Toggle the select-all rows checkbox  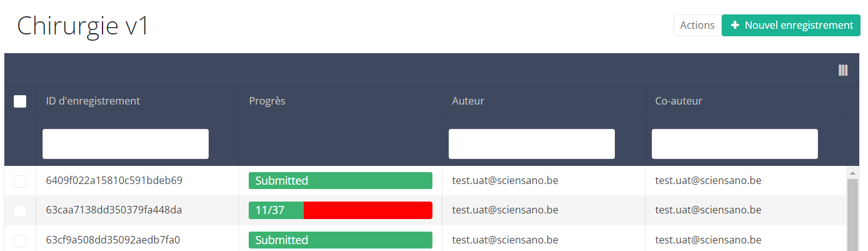click(x=20, y=101)
